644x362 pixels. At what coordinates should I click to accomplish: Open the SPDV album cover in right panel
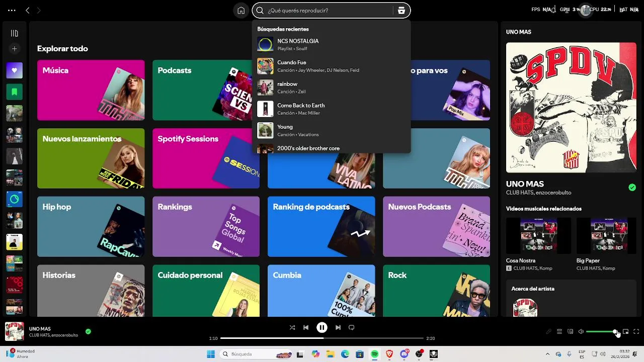571,108
